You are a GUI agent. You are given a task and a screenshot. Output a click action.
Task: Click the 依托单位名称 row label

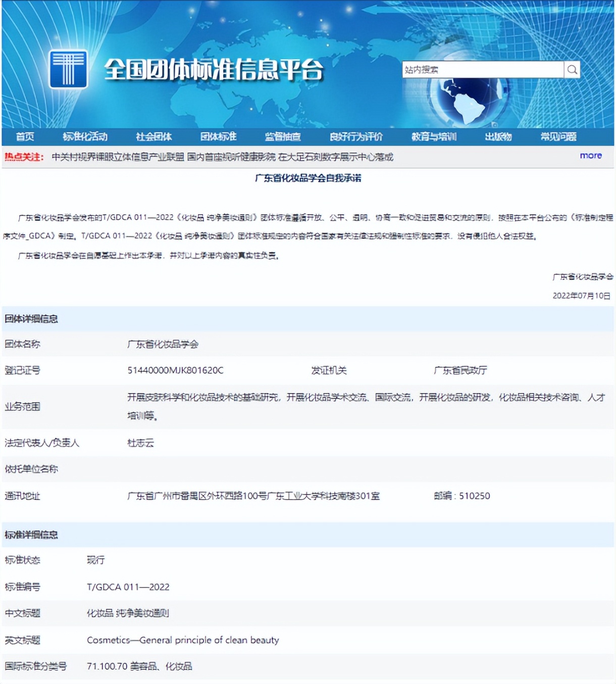31,469
